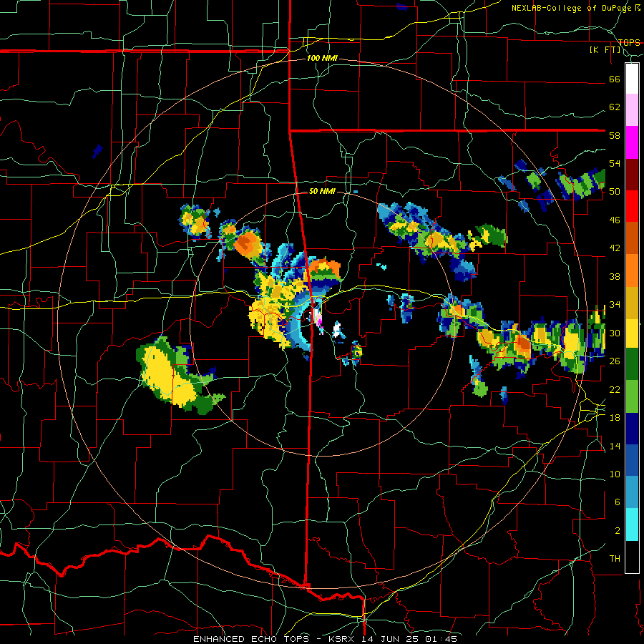Click the dark orange legend swatch
This screenshot has height=644, width=644.
tap(632, 238)
